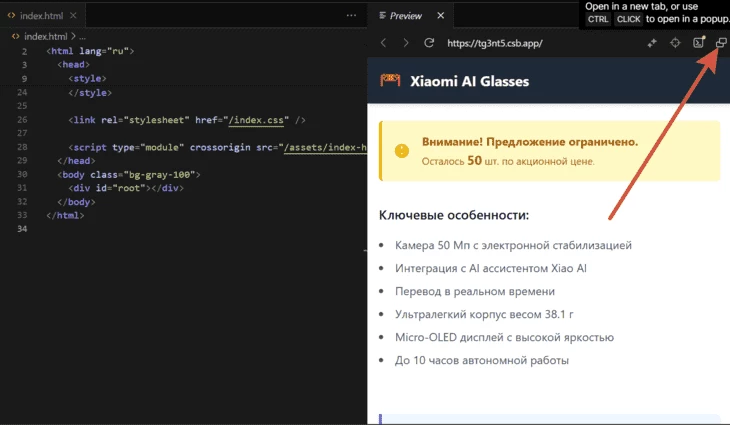Click the div id="root" code line
Image resolution: width=730 pixels, height=425 pixels.
(x=126, y=188)
